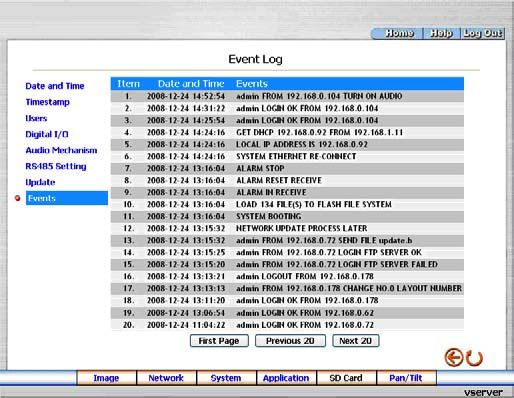Open the Help page
This screenshot has width=514, height=398.
441,33
